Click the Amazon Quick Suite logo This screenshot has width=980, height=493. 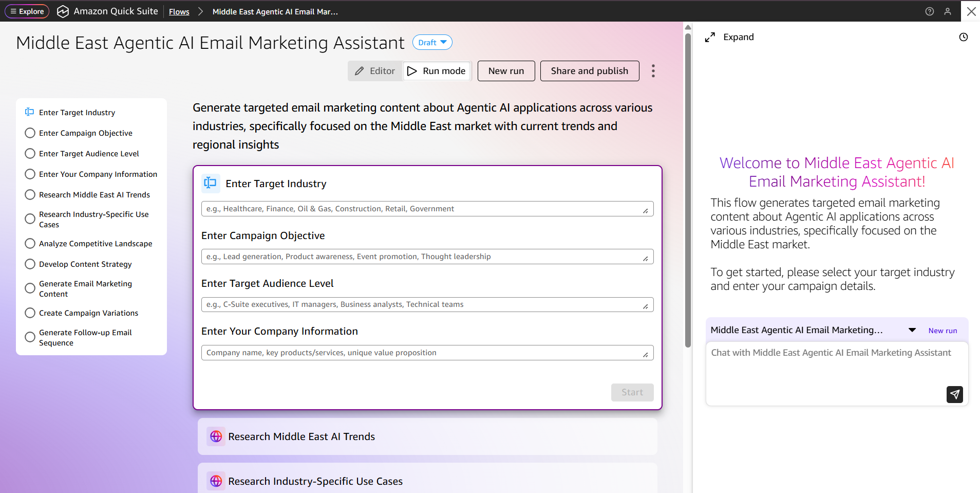click(x=63, y=11)
